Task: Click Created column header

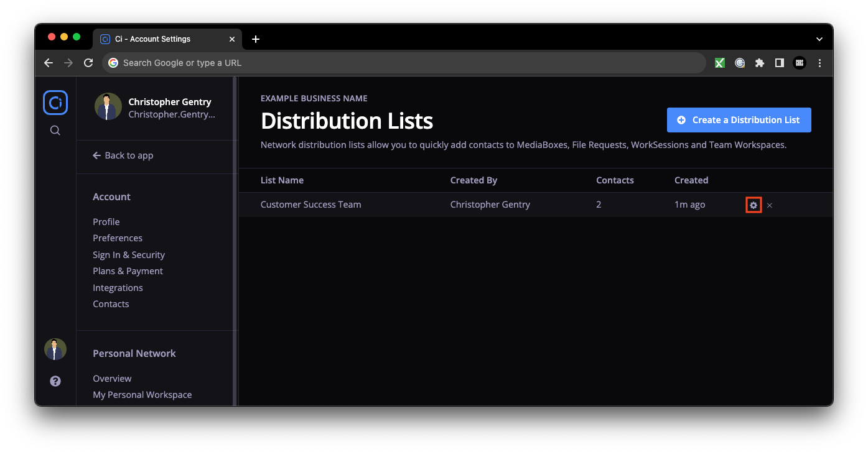Action: pos(691,180)
